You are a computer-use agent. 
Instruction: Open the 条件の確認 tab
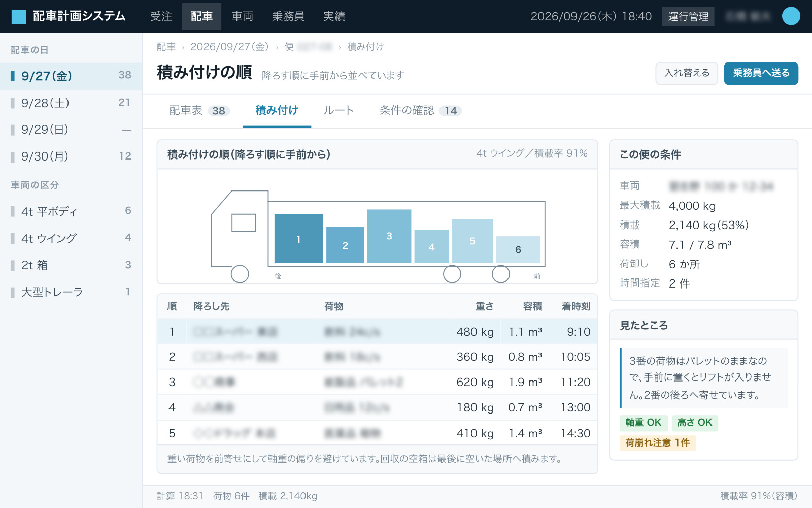(420, 111)
